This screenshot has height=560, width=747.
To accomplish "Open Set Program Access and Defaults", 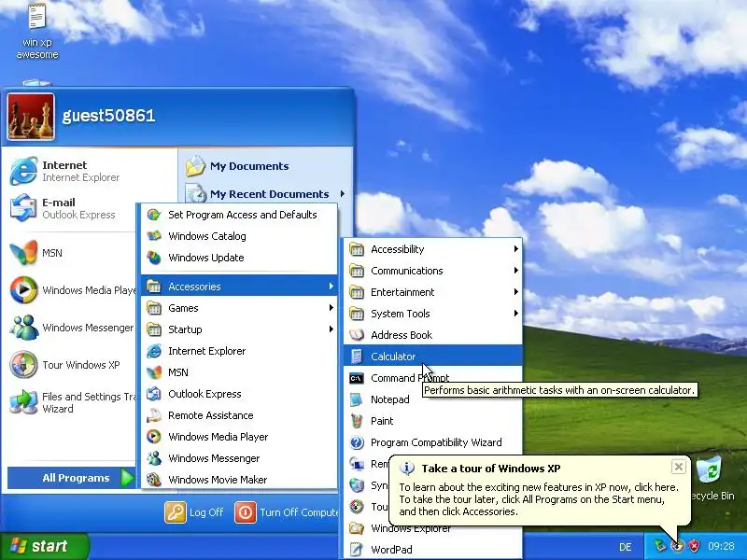I will (x=239, y=215).
